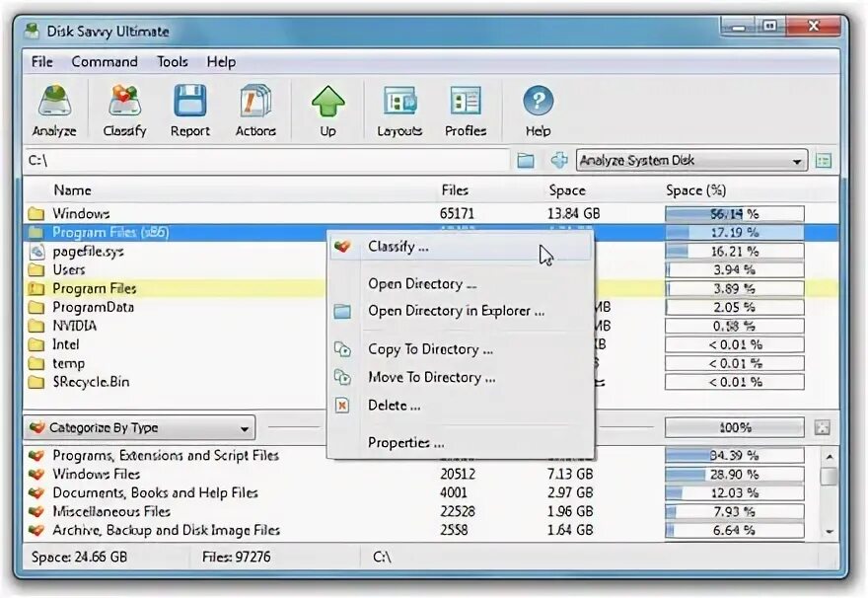Expand the Categorize By Type dropdown
The width and height of the screenshot is (868, 598).
pos(245,428)
